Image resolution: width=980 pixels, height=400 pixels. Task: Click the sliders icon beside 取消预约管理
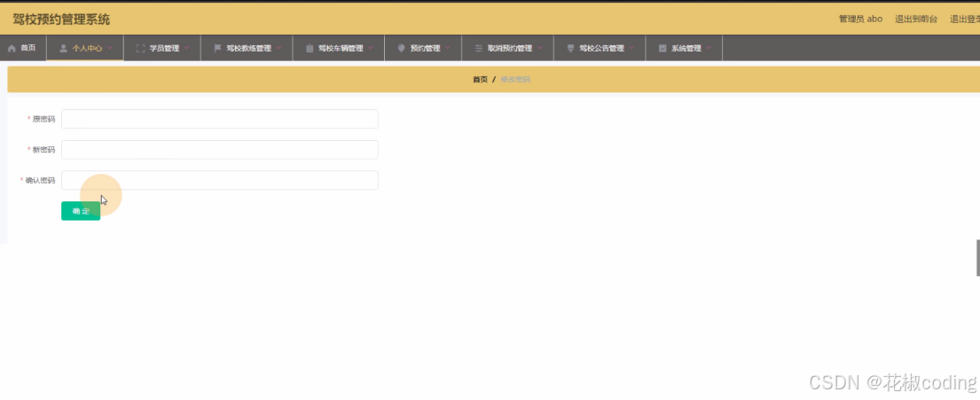click(479, 48)
